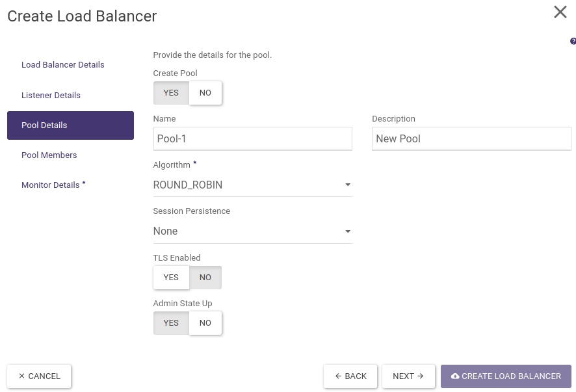Go back with the Back button

(x=351, y=376)
